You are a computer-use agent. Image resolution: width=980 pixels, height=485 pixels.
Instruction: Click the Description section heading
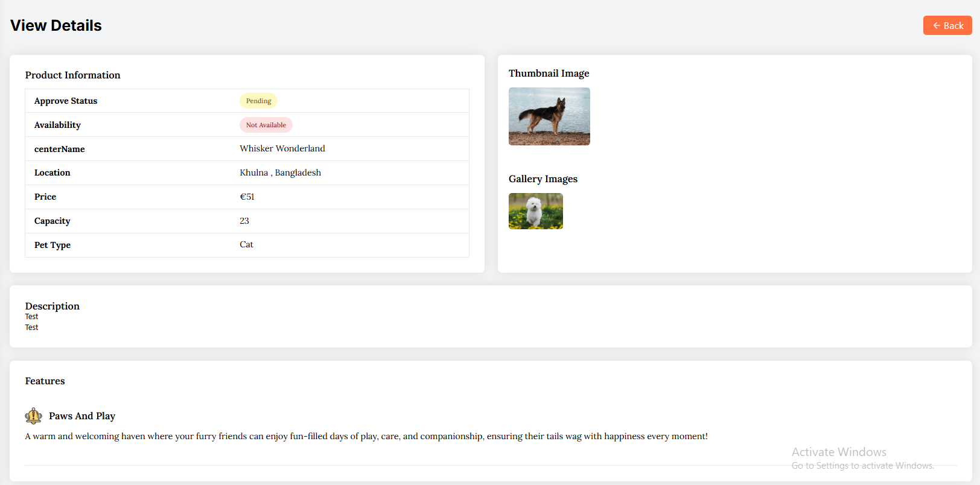(x=52, y=306)
